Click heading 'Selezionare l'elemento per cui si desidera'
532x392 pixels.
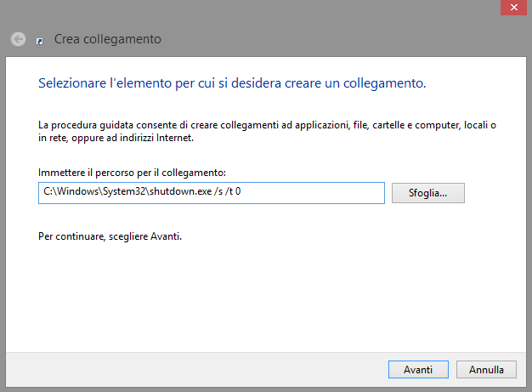[x=232, y=83]
